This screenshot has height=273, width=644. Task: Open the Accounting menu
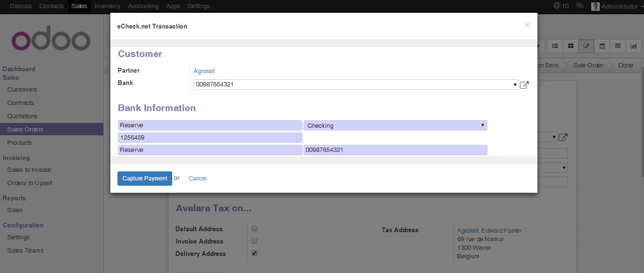pyautogui.click(x=143, y=6)
